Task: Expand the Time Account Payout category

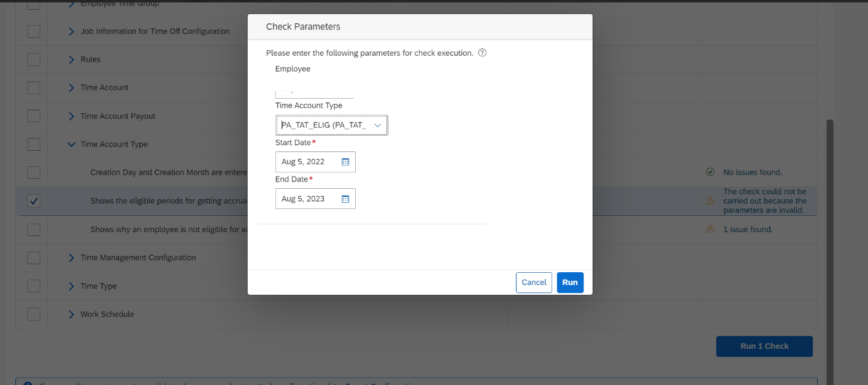Action: 71,116
